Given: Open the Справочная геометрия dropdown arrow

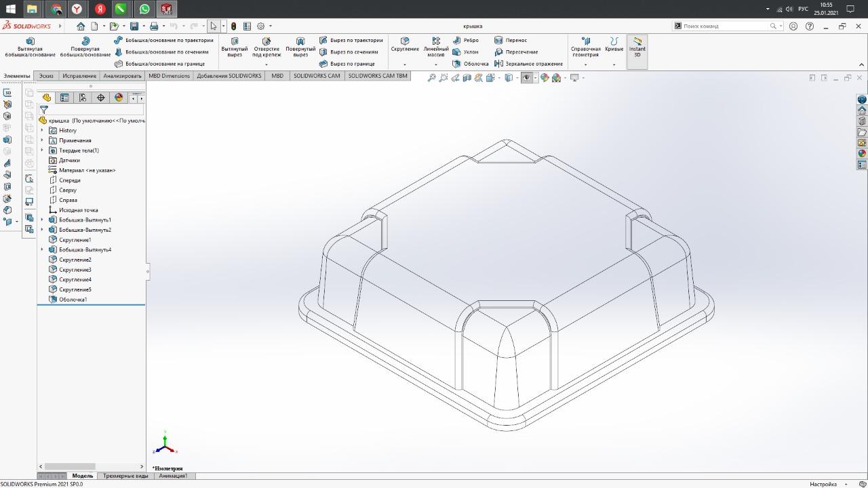Looking at the screenshot, I should 585,65.
